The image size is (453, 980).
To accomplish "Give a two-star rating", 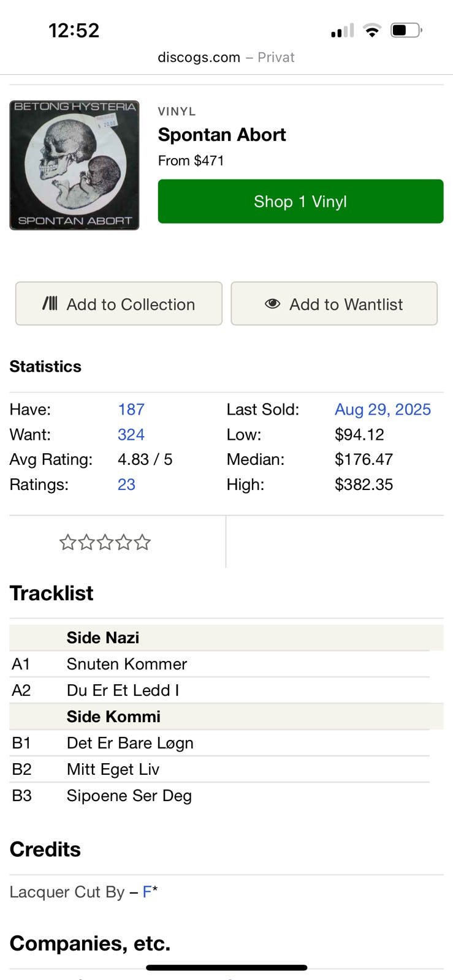I will pyautogui.click(x=86, y=542).
